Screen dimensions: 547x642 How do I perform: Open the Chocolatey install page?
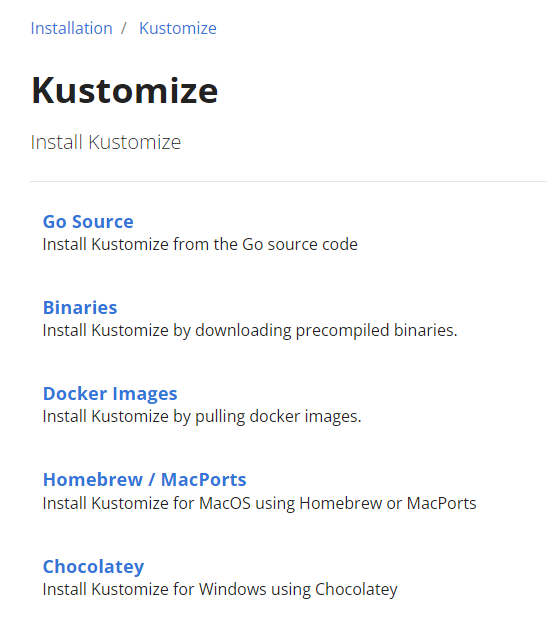[x=93, y=567]
